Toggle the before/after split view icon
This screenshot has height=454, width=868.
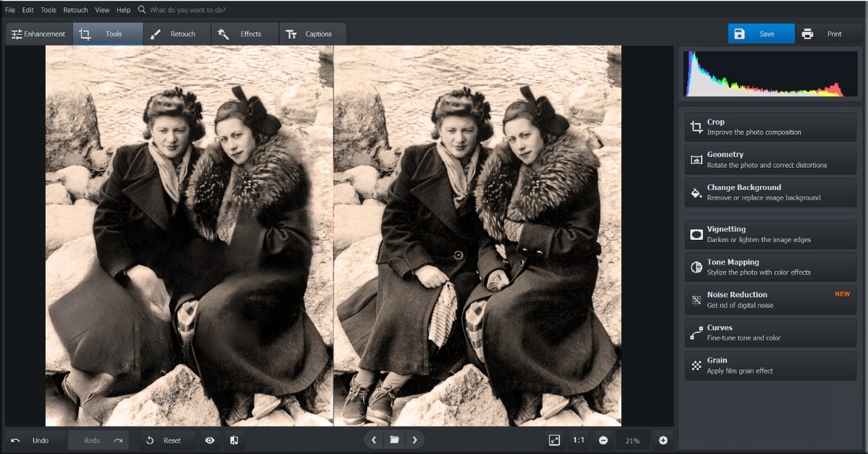click(234, 440)
